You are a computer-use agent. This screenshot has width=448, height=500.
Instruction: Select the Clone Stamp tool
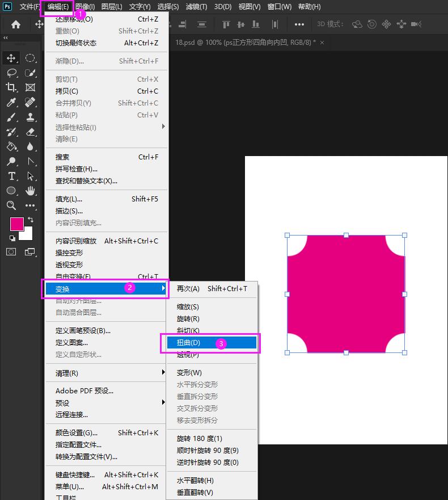tap(30, 117)
